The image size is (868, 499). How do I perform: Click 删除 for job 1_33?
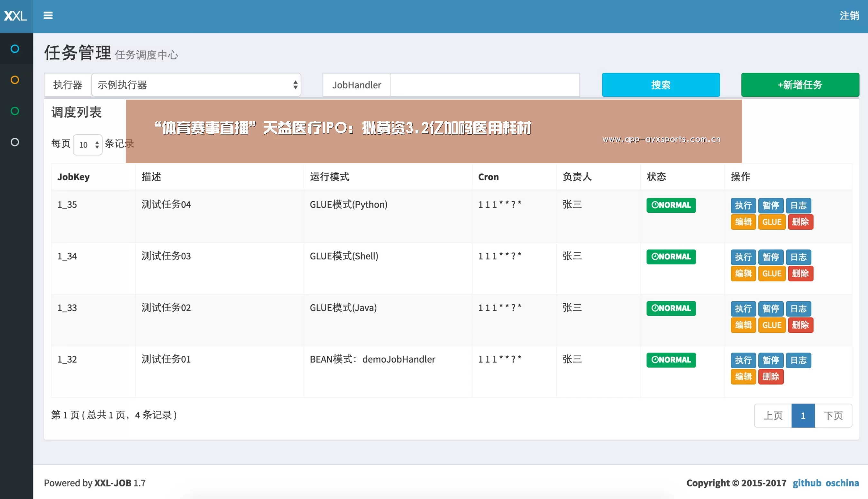coord(800,325)
